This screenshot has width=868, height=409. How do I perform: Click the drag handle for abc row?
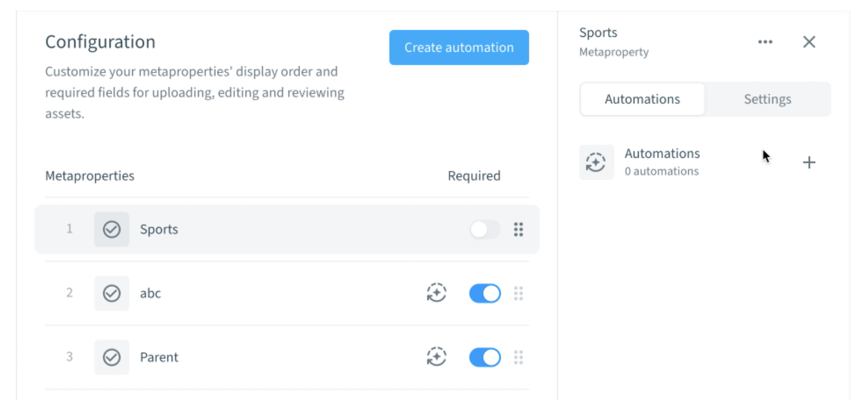click(518, 293)
